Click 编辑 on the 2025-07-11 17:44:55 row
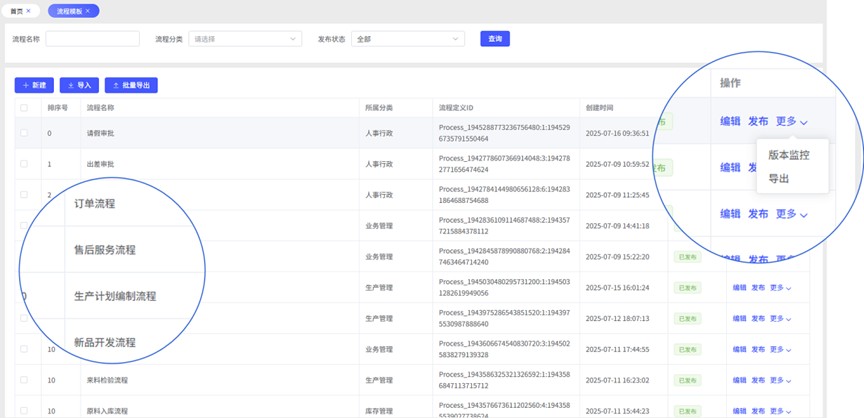The height and width of the screenshot is (418, 864). pyautogui.click(x=739, y=349)
